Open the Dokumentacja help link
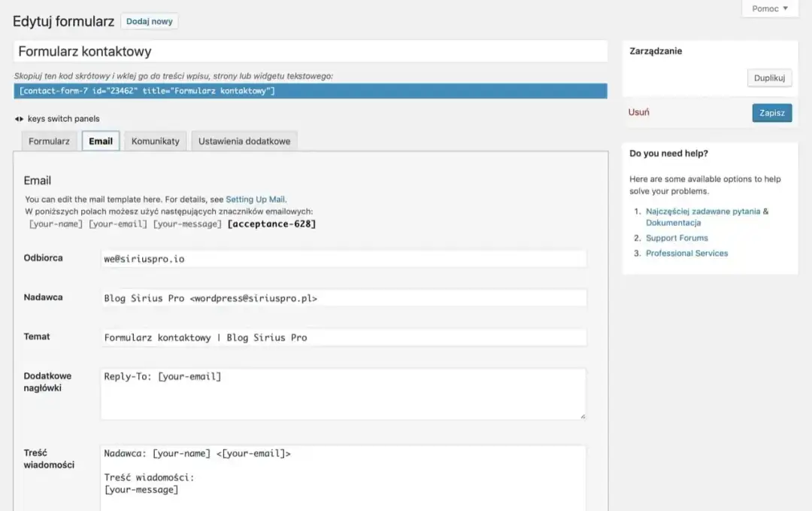 click(x=673, y=222)
